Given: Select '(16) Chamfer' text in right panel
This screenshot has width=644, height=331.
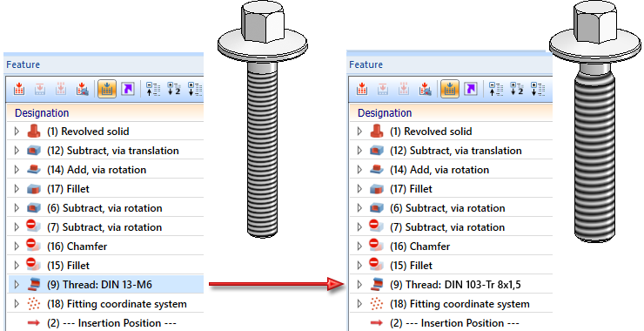Looking at the screenshot, I should 419,247.
